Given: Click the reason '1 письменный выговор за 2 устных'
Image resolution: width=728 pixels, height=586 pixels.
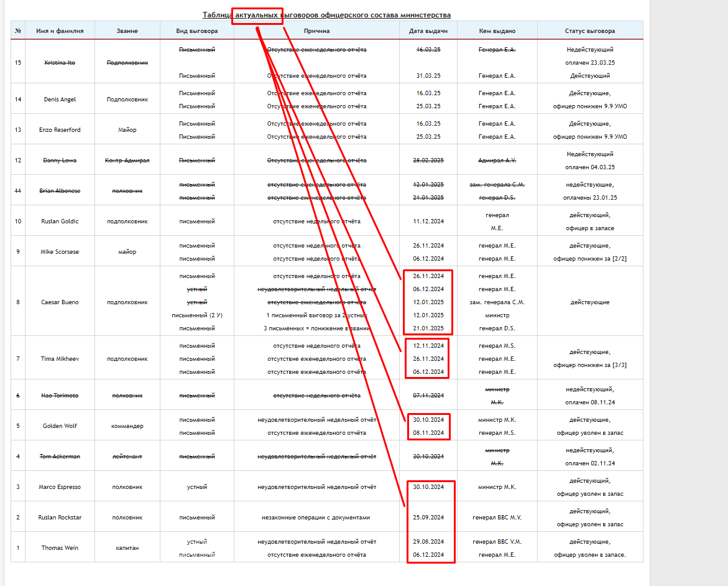Looking at the screenshot, I should coord(316,315).
